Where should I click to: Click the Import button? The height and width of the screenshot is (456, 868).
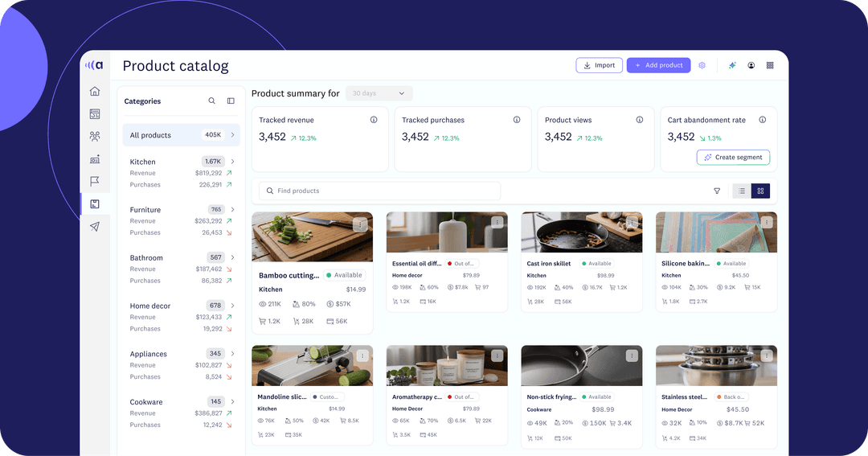[599, 65]
